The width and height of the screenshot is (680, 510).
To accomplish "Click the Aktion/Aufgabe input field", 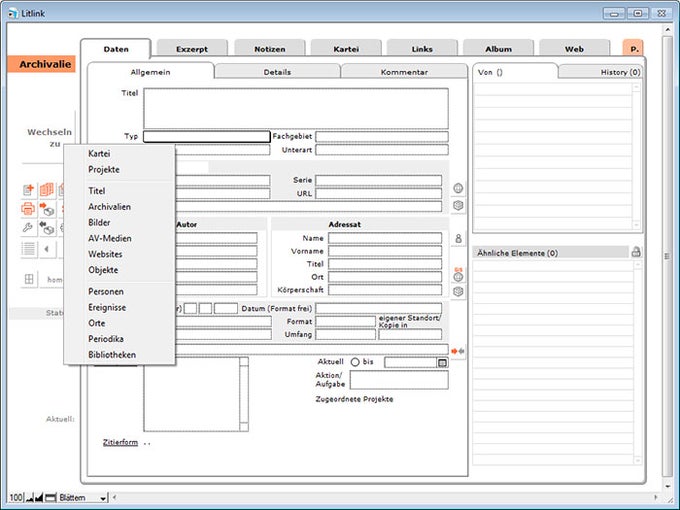I will pos(399,380).
